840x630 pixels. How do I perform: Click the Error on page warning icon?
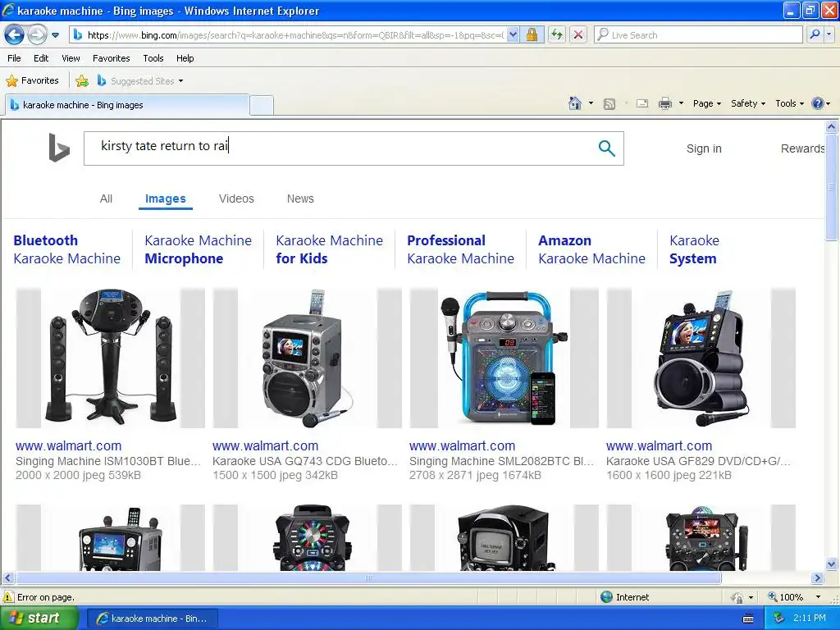[x=8, y=597]
